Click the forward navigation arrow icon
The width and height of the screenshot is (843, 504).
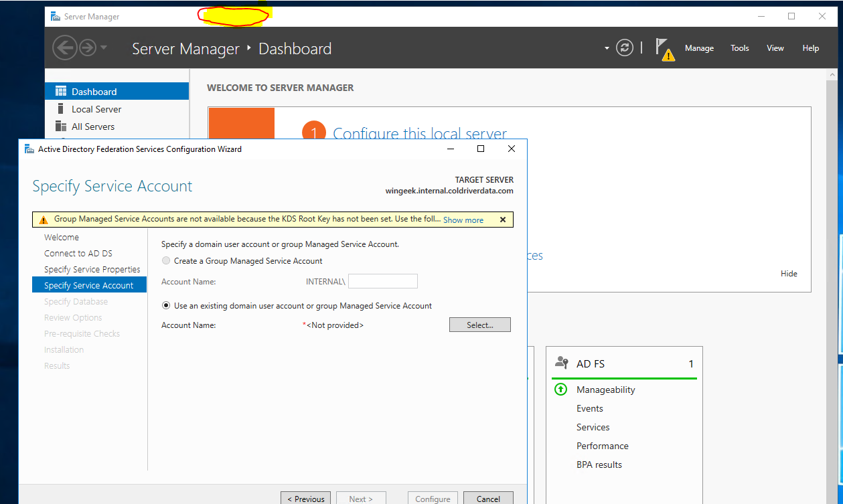pyautogui.click(x=88, y=48)
